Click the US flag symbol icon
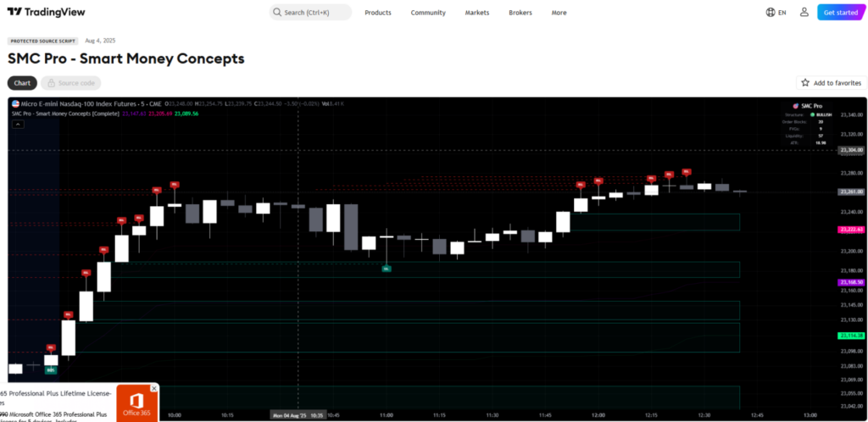The width and height of the screenshot is (868, 422). click(x=15, y=103)
